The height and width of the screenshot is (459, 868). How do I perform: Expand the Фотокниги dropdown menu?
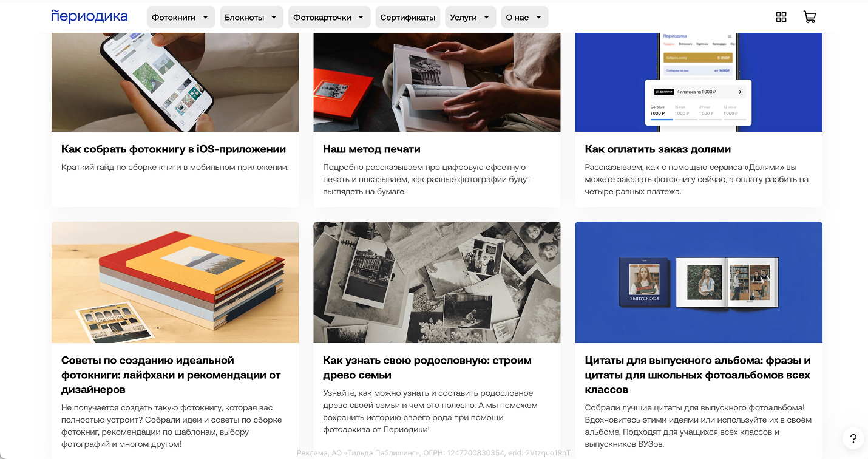181,18
